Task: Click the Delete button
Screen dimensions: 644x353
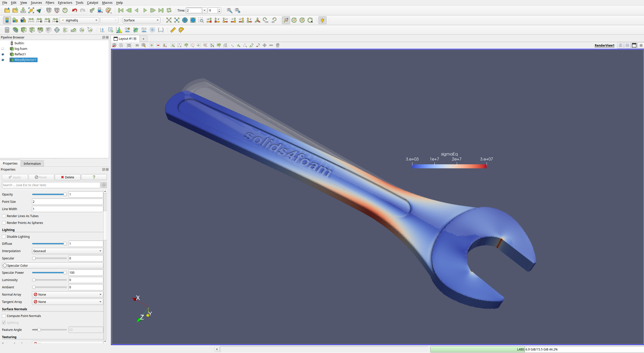Action: pyautogui.click(x=68, y=177)
